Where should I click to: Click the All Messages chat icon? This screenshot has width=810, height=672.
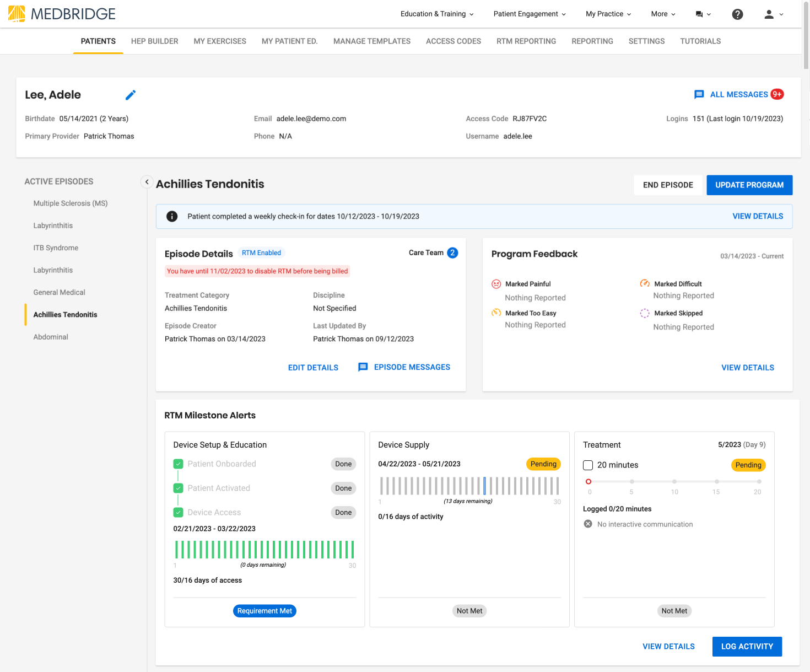(x=699, y=94)
